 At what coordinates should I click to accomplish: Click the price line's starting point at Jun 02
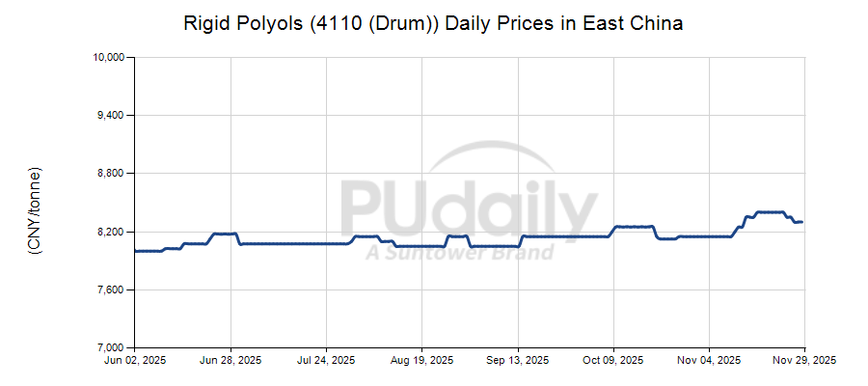coord(136,251)
